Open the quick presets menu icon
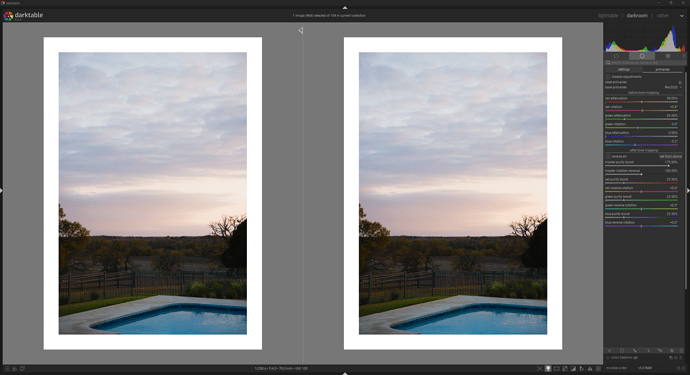690x375 pixels. 7,368
